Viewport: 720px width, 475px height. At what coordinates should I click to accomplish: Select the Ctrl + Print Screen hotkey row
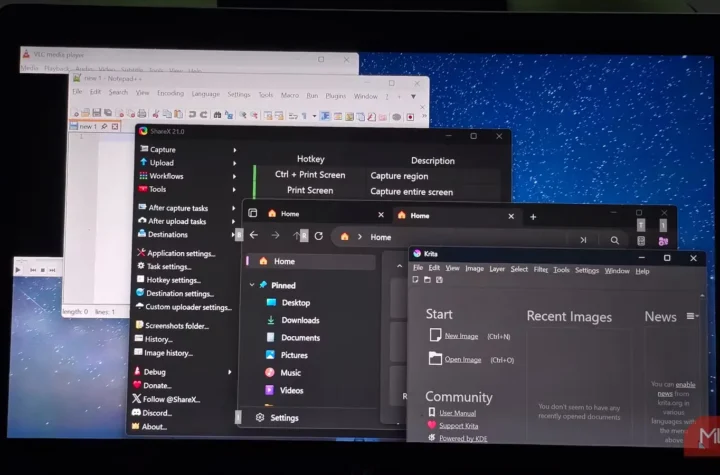[x=377, y=175]
